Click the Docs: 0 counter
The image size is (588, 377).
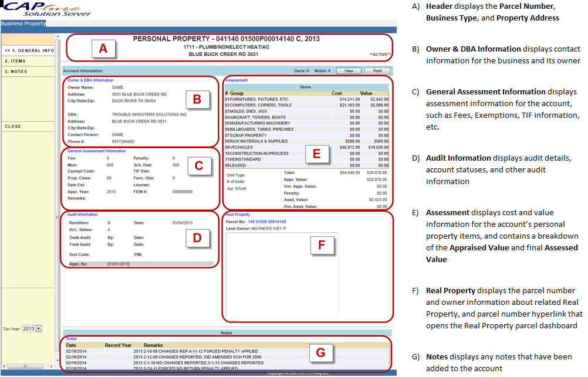click(x=302, y=71)
